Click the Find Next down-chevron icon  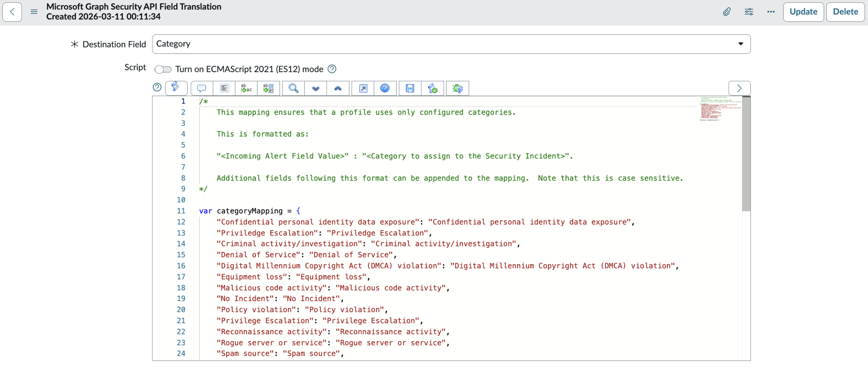pyautogui.click(x=316, y=88)
